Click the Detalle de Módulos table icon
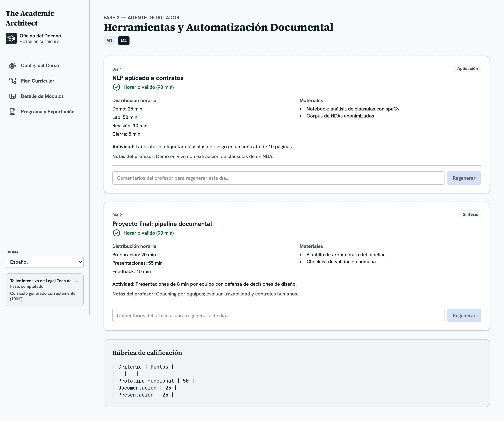Viewport: 504px width, 421px height. 12,96
